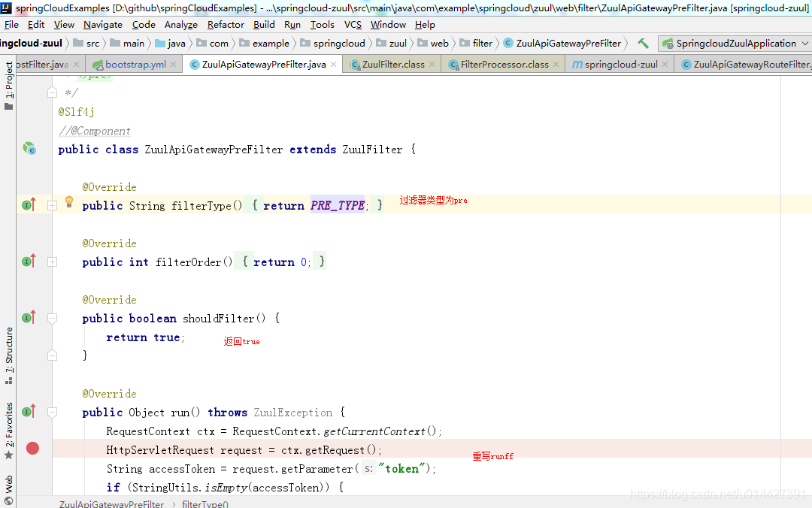The height and width of the screenshot is (508, 812).
Task: Switch to ZuulFilter.class editor tab
Action: tap(392, 64)
